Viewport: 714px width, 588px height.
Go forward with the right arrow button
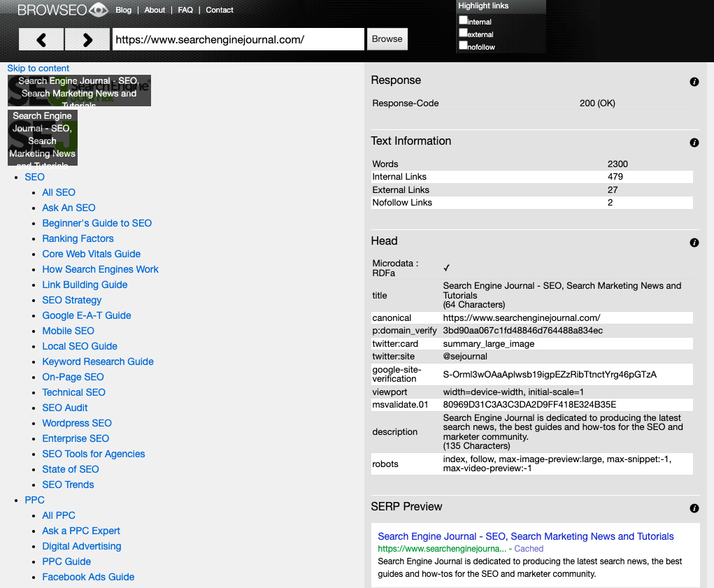tap(87, 40)
